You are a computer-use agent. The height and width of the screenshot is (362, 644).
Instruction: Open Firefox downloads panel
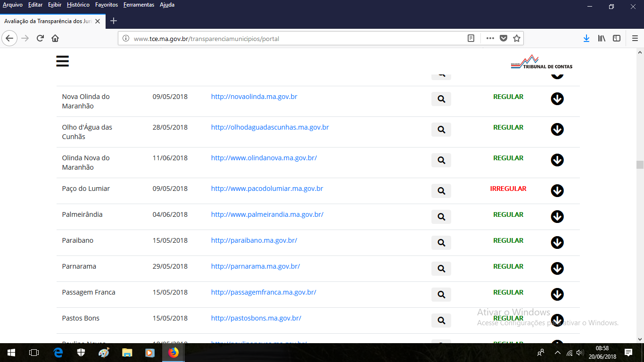coord(586,38)
